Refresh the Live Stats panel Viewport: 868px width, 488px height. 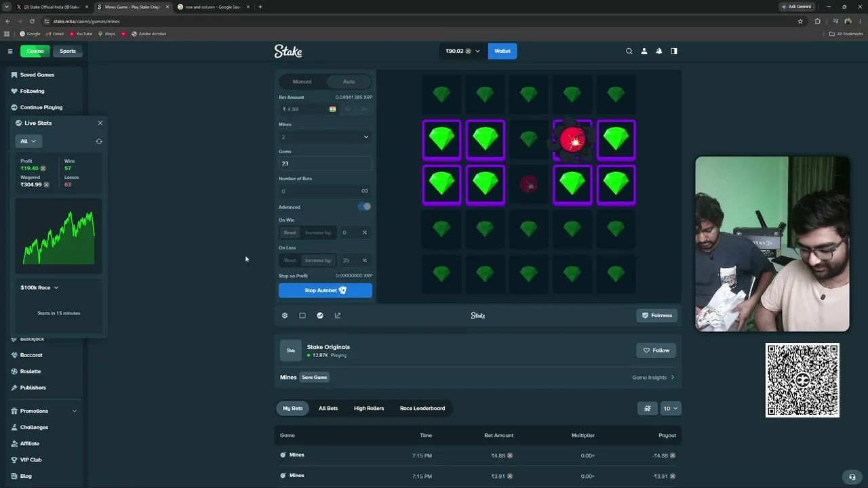tap(99, 141)
